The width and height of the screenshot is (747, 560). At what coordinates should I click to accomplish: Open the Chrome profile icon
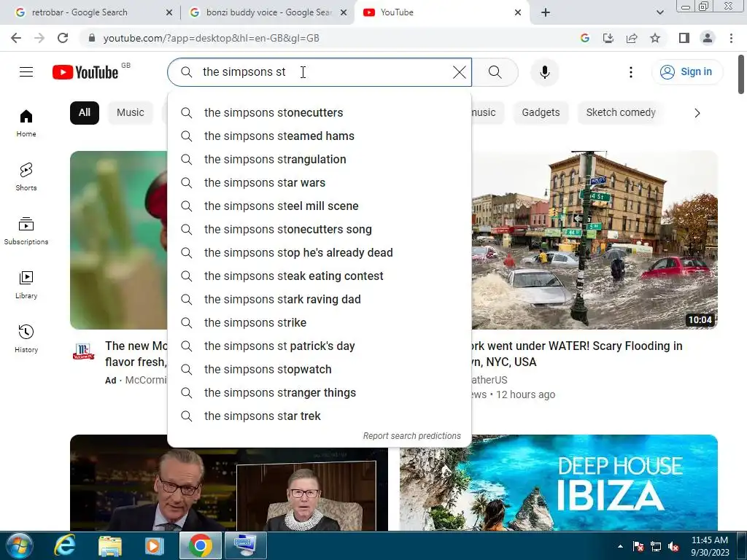[x=708, y=38]
